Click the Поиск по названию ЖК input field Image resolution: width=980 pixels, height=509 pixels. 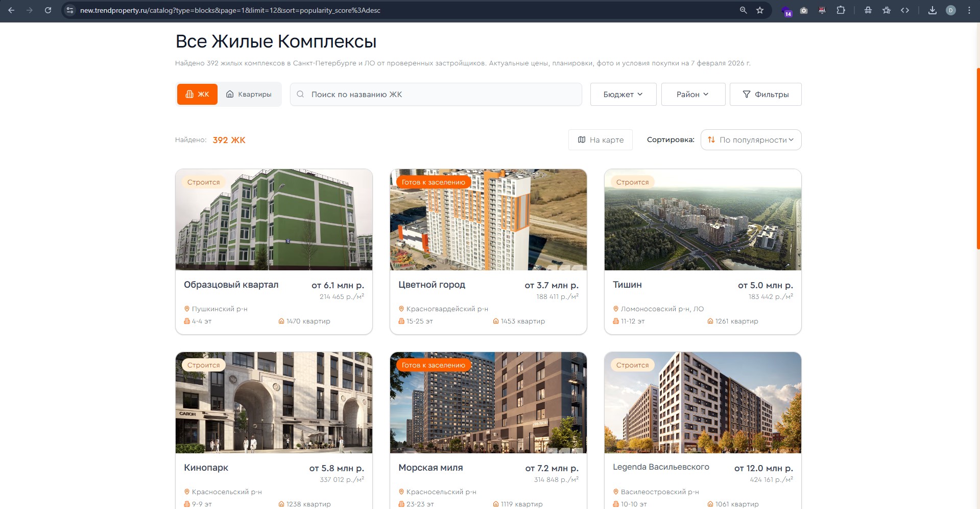435,94
